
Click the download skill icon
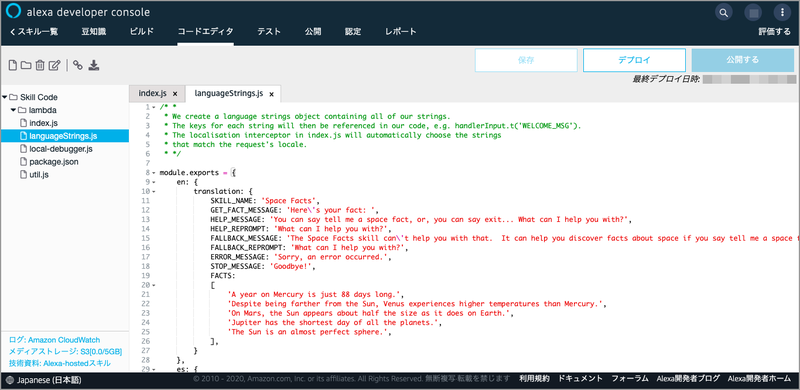pyautogui.click(x=93, y=65)
